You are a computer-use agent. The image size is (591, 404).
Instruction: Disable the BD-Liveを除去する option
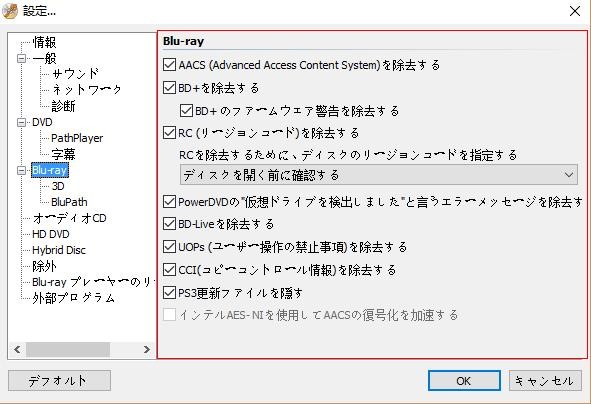169,224
